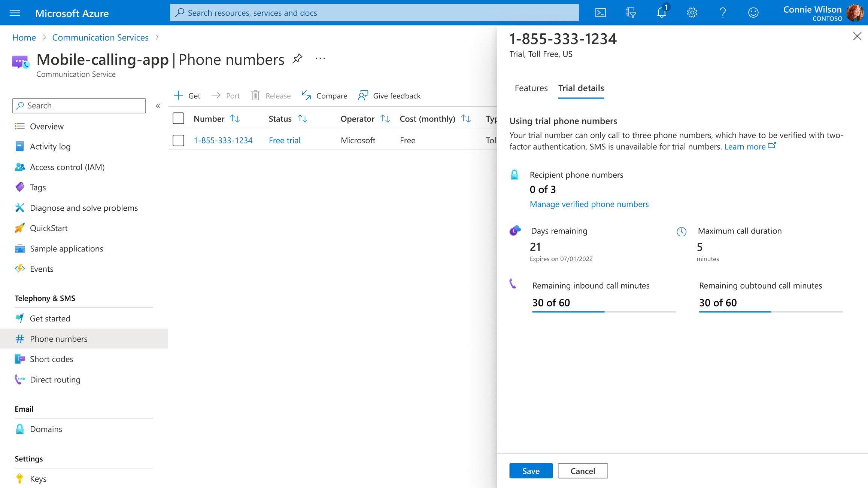The width and height of the screenshot is (868, 488).
Task: Click the sidebar Search field
Action: point(79,106)
